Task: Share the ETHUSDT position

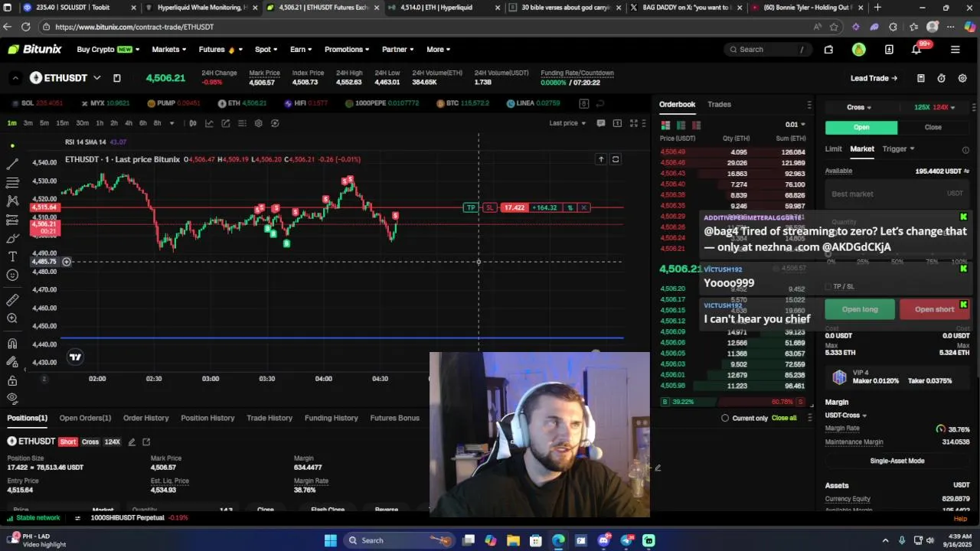Action: 146,442
